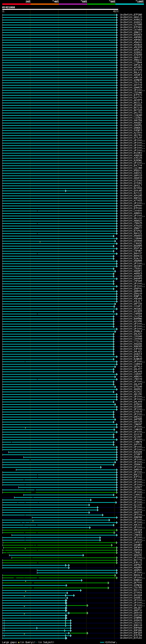The image size is (146, 644).
Task: Select label UniRef100_B3TLR2
Action: click(x=131, y=638)
